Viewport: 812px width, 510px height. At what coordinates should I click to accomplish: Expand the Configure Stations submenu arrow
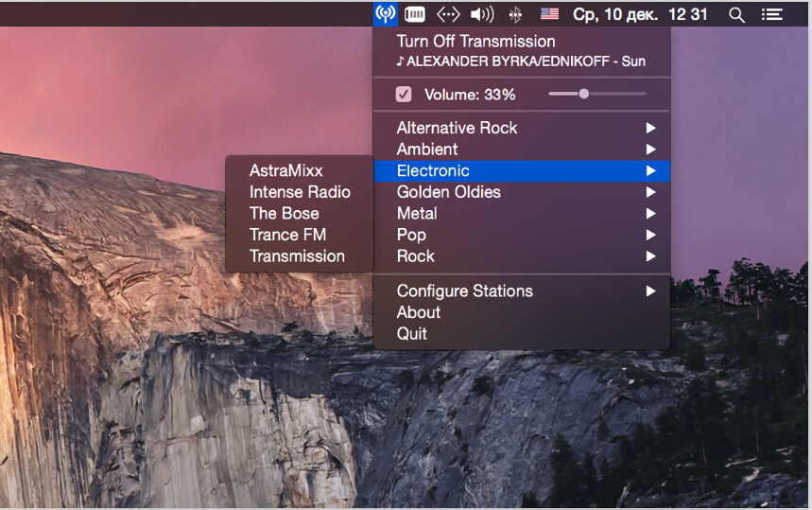(651, 291)
